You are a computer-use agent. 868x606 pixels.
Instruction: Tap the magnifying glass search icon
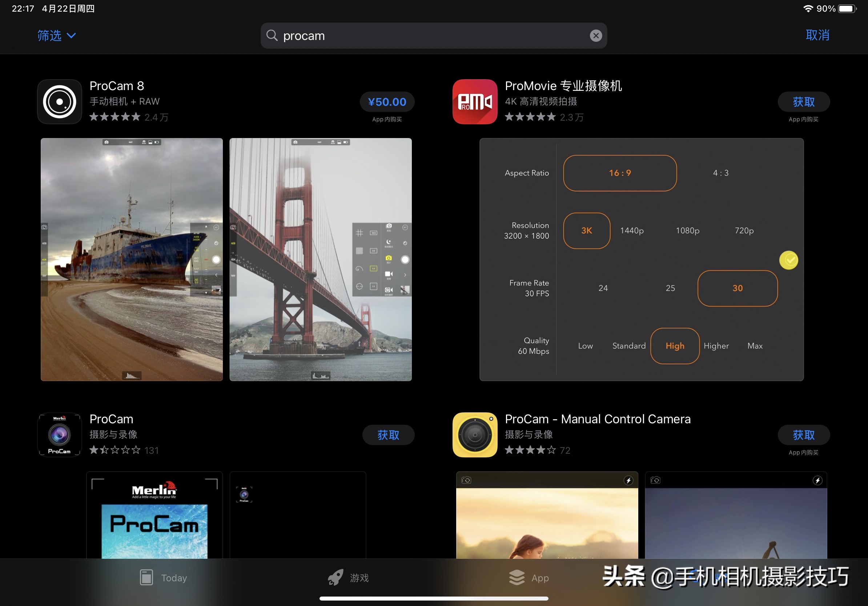(272, 36)
